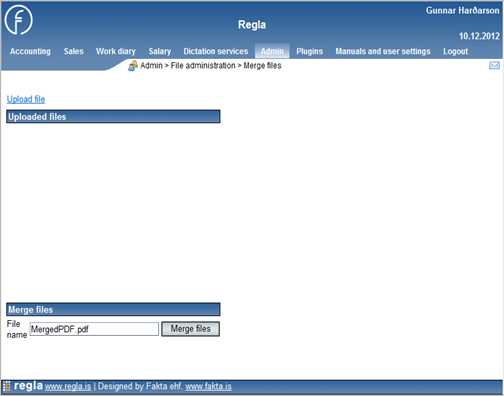Click the Merge files section header
The height and width of the screenshot is (396, 504).
coord(113,309)
